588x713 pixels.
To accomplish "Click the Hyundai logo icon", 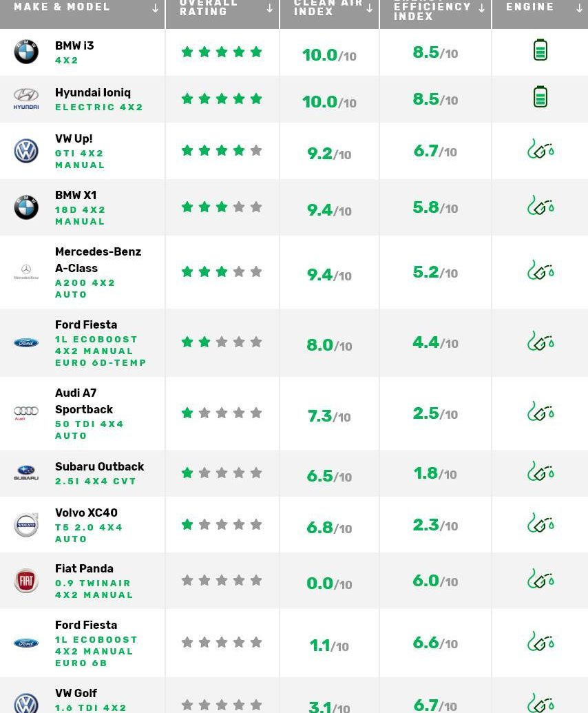I will 26,99.
